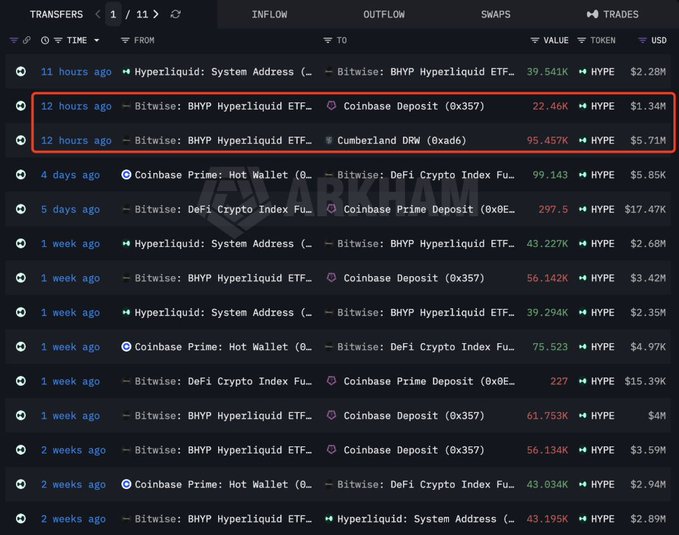Click the 297.5 value

(553, 210)
